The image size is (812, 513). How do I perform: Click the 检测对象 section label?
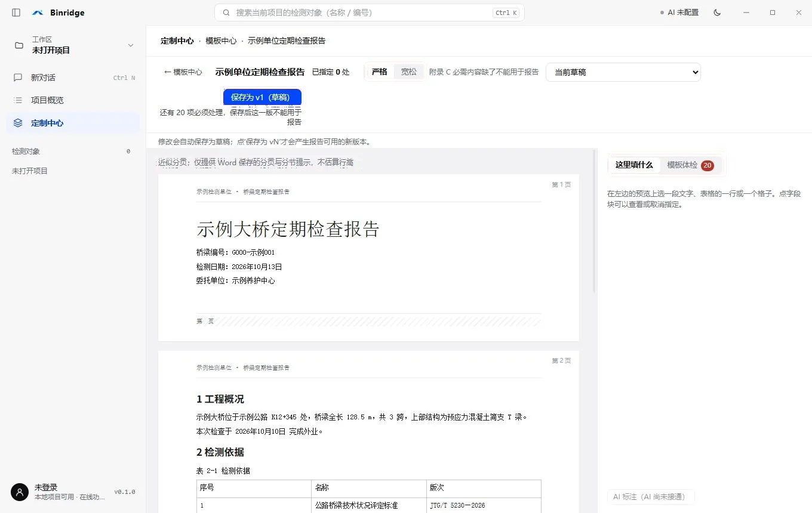26,152
